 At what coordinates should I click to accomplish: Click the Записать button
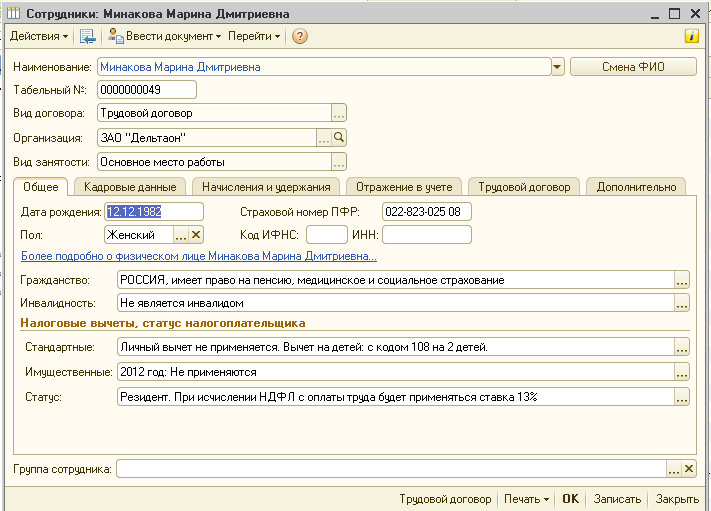[x=616, y=498]
